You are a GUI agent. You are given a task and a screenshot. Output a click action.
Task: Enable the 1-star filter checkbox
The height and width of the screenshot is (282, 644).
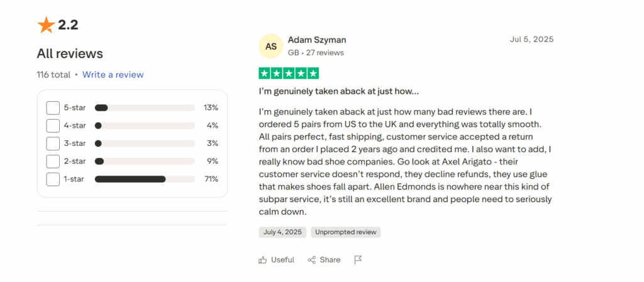coord(53,179)
